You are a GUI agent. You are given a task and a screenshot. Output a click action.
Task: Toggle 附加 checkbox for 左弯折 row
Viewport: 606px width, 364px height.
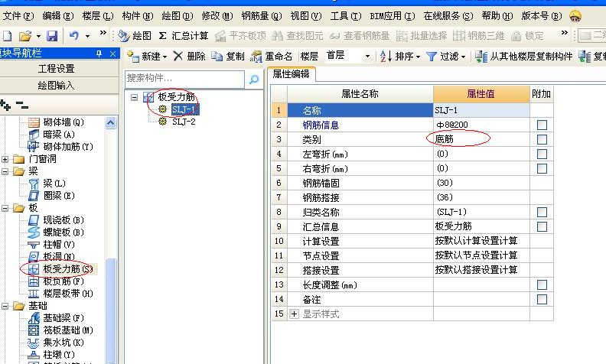542,154
